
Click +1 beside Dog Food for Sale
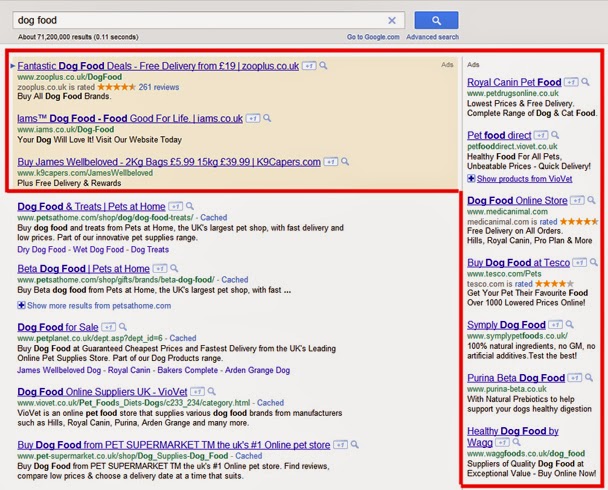[109, 327]
